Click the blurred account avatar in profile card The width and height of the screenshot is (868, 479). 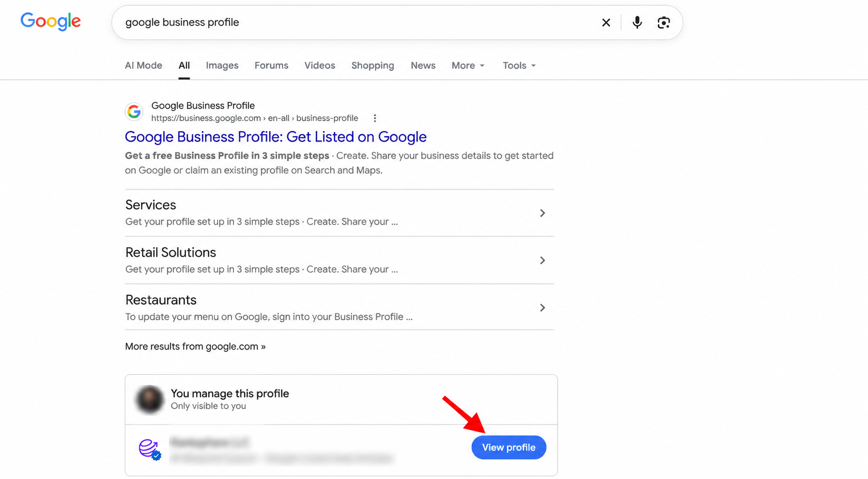click(149, 399)
